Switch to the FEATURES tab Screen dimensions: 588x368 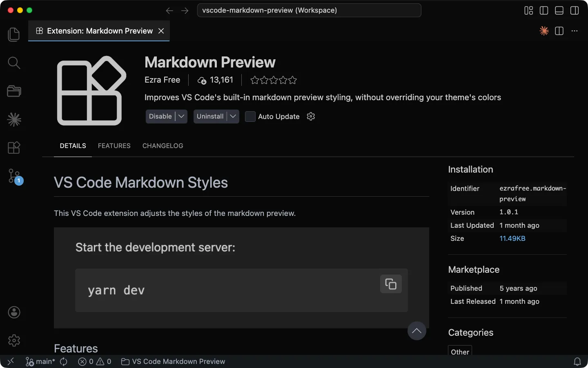(114, 146)
